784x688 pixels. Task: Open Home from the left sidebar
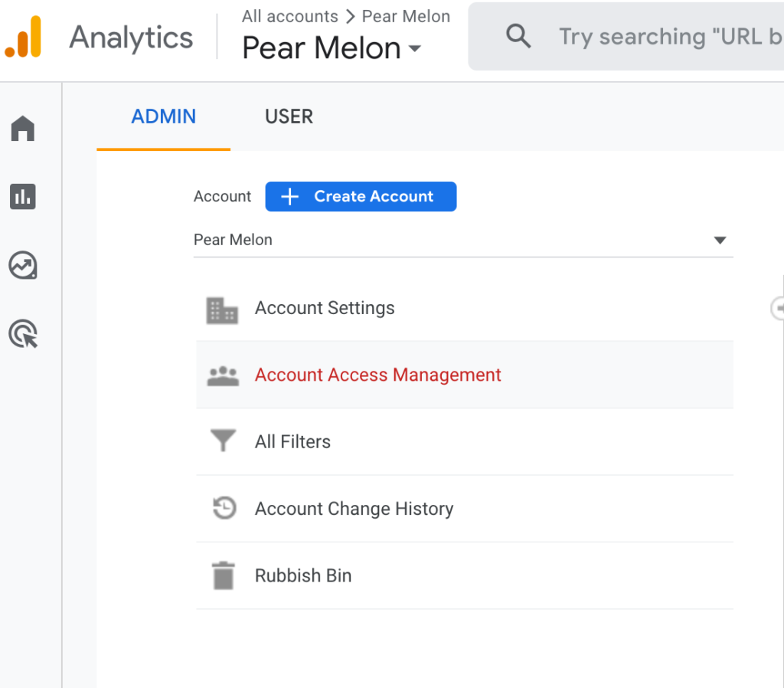23,129
